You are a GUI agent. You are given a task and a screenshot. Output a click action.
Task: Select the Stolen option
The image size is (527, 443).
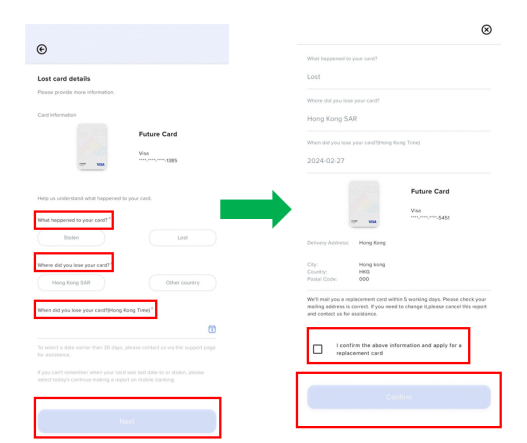click(71, 238)
